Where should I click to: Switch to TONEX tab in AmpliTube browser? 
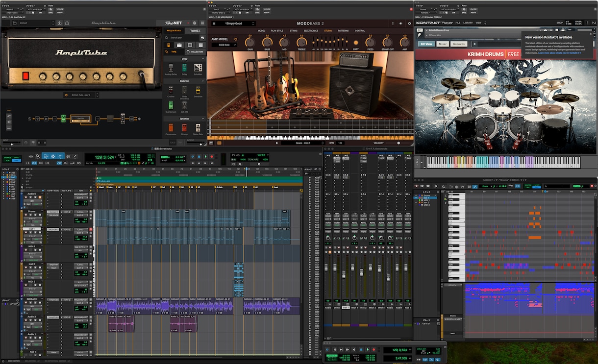pyautogui.click(x=195, y=31)
